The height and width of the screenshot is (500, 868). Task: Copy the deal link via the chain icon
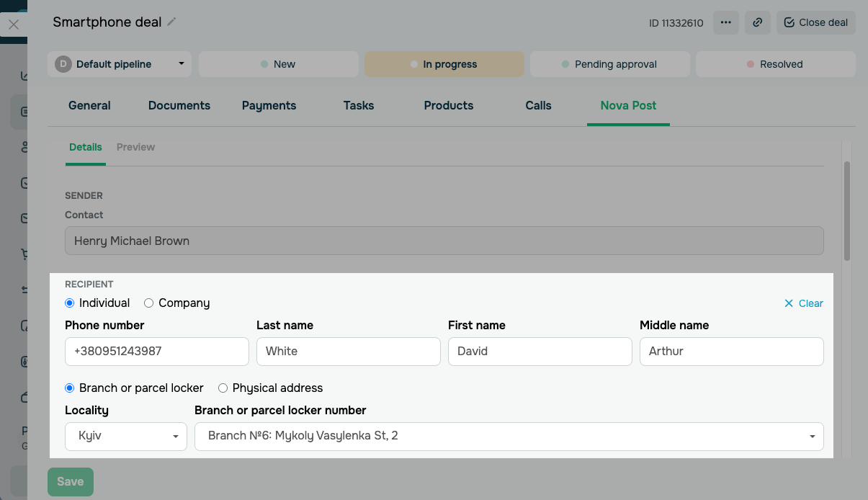click(x=758, y=22)
